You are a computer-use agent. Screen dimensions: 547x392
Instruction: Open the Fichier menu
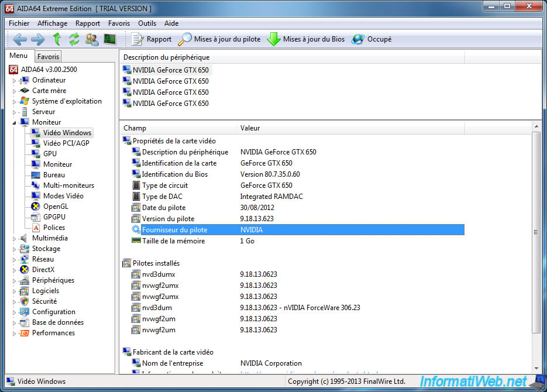19,23
